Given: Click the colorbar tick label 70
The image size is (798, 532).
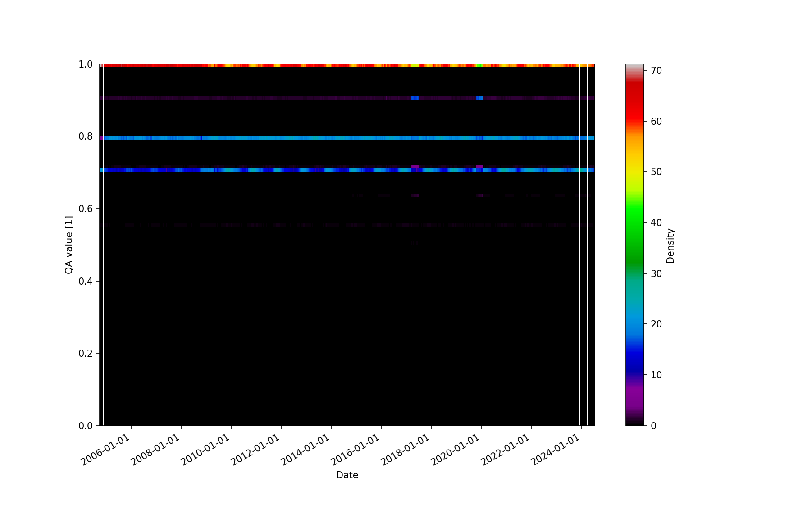Looking at the screenshot, I should coord(656,71).
